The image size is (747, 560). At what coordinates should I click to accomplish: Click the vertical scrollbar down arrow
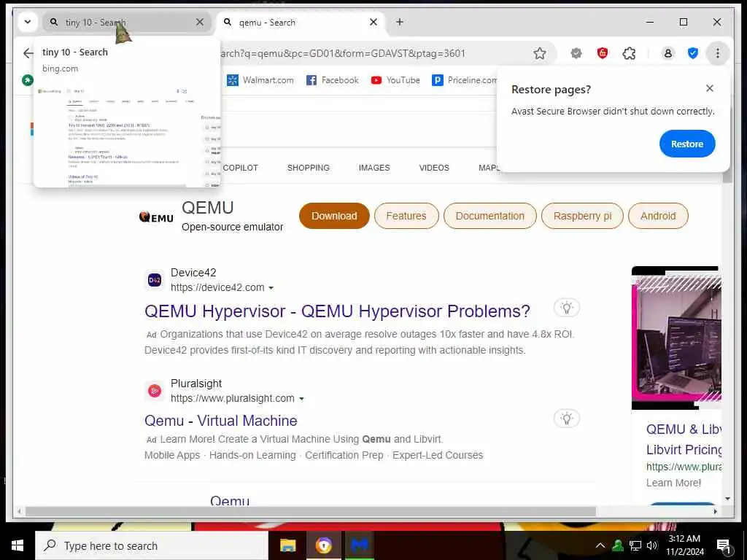[727, 499]
